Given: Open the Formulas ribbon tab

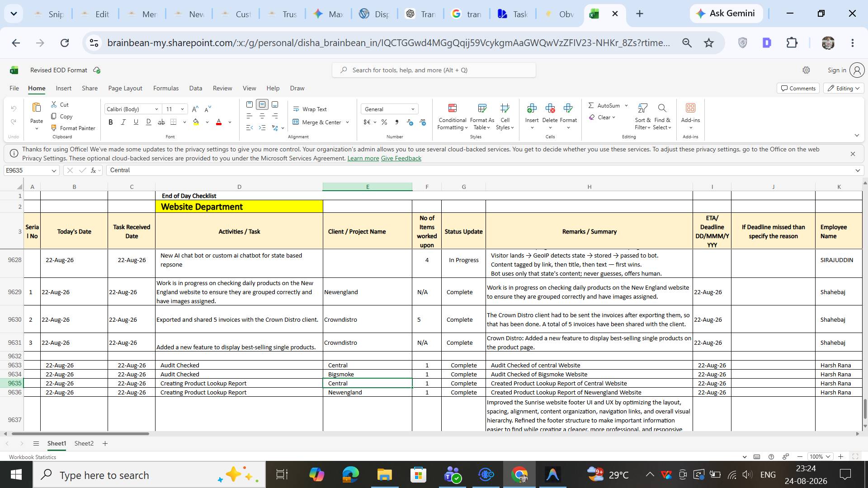Looking at the screenshot, I should [x=166, y=89].
